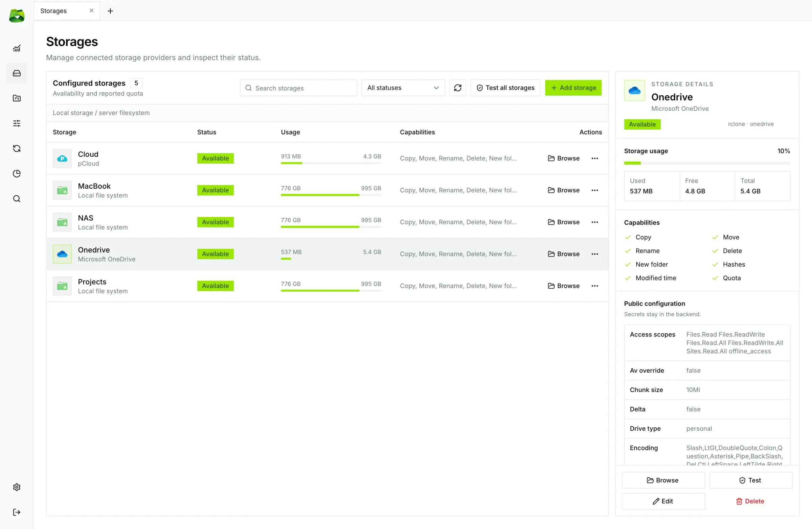Open more actions for Projects storage
The height and width of the screenshot is (529, 812).
click(x=595, y=286)
